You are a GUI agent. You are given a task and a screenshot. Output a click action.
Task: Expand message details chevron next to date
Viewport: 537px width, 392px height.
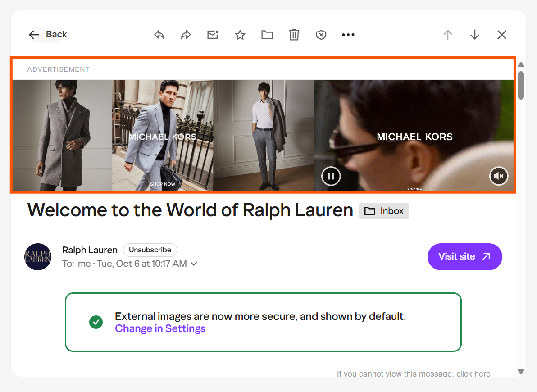(x=194, y=264)
